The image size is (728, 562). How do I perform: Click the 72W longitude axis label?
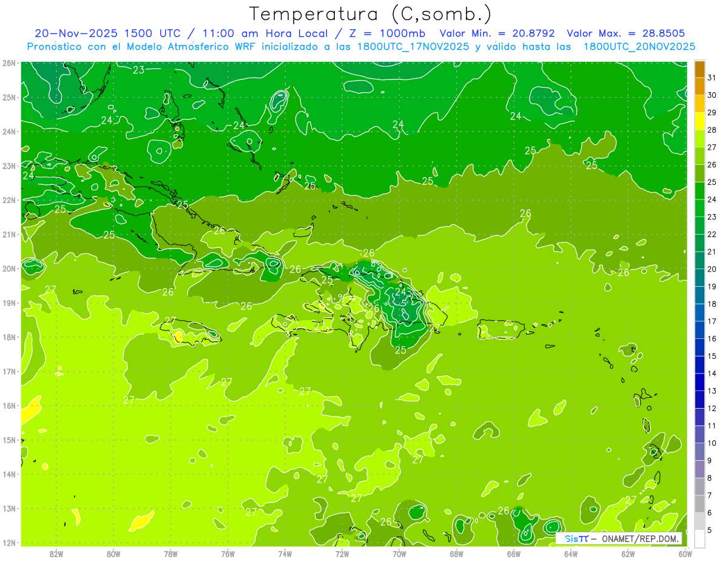tap(342, 554)
